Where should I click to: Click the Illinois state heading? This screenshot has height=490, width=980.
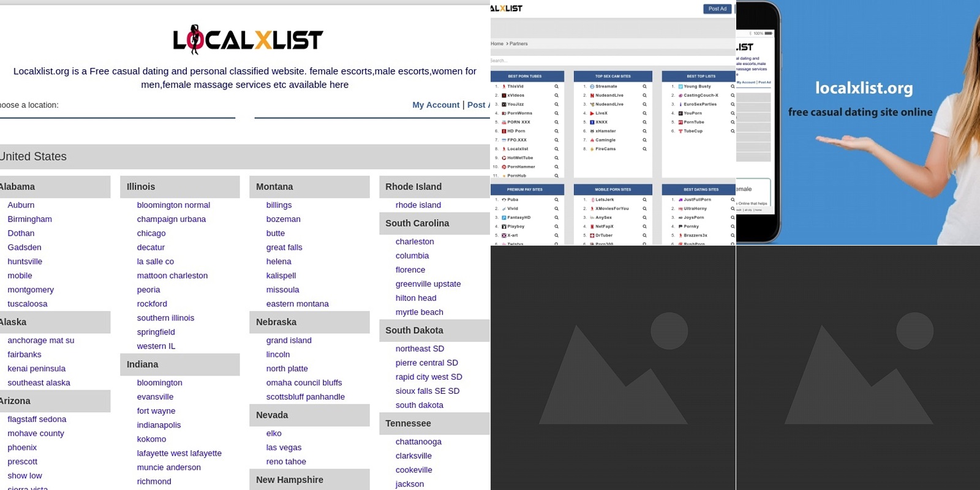click(180, 187)
